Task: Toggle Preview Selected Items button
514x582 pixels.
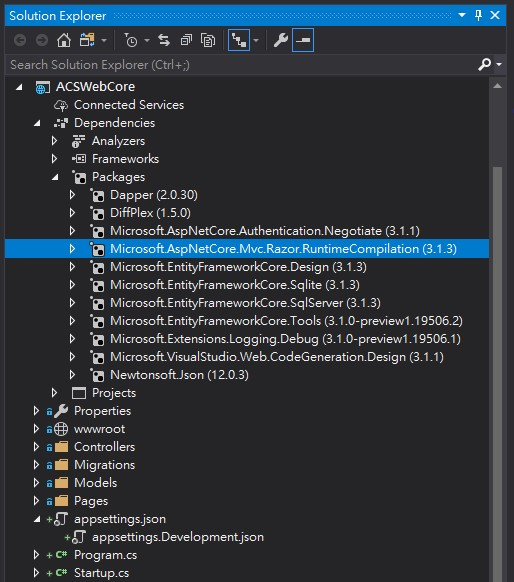Action: pos(303,40)
